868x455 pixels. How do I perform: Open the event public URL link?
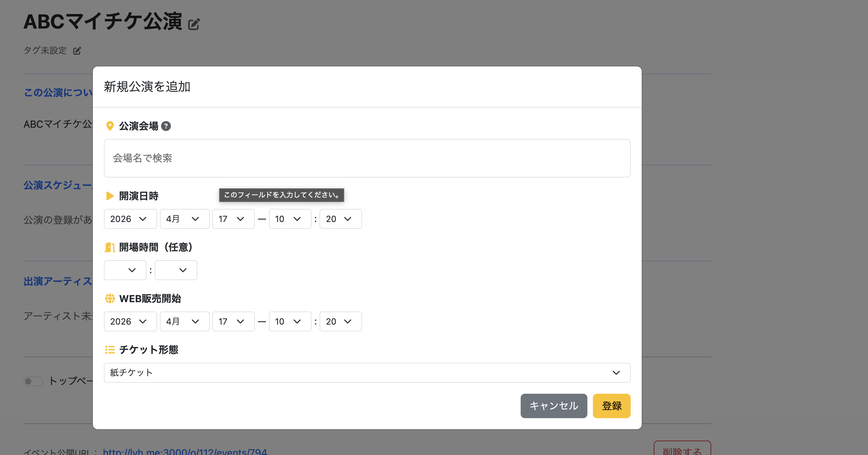tap(185, 451)
